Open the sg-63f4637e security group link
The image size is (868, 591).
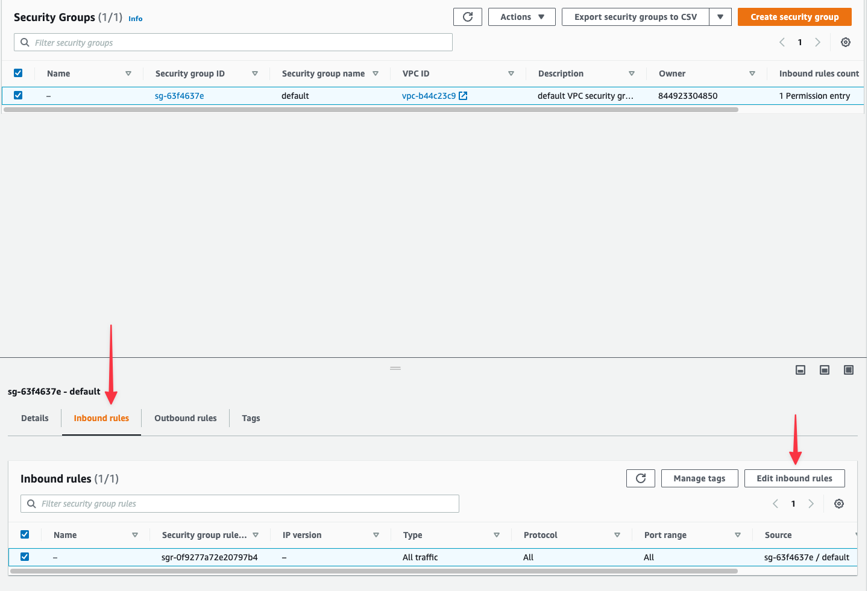pyautogui.click(x=179, y=95)
